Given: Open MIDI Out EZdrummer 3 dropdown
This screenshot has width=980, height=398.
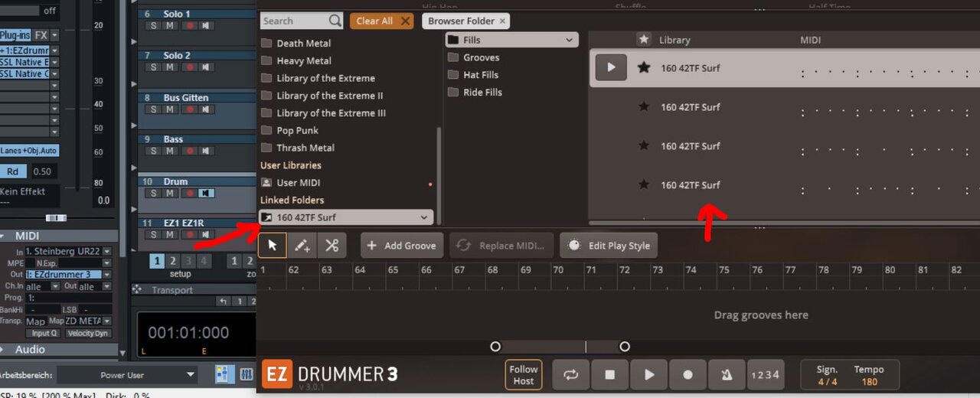Looking at the screenshot, I should [107, 275].
